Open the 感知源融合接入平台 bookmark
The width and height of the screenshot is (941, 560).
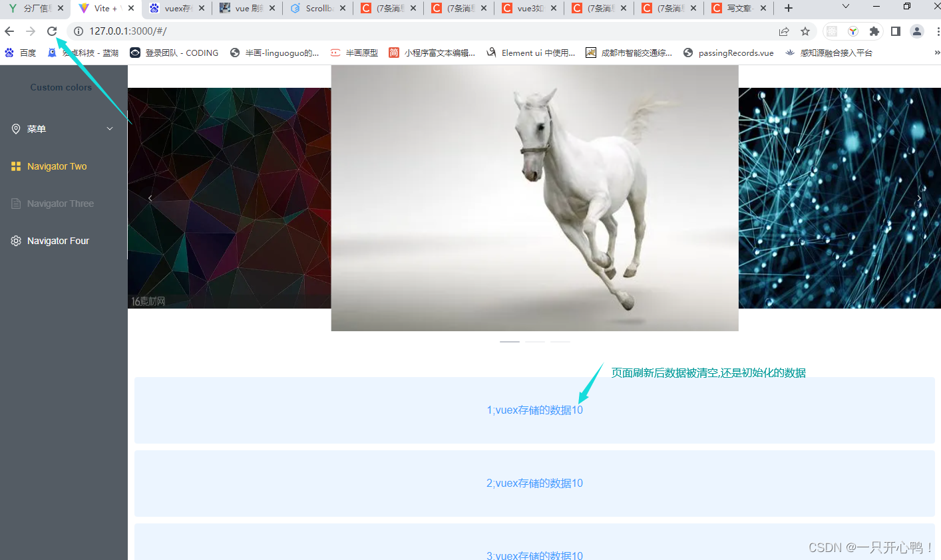[x=829, y=53]
